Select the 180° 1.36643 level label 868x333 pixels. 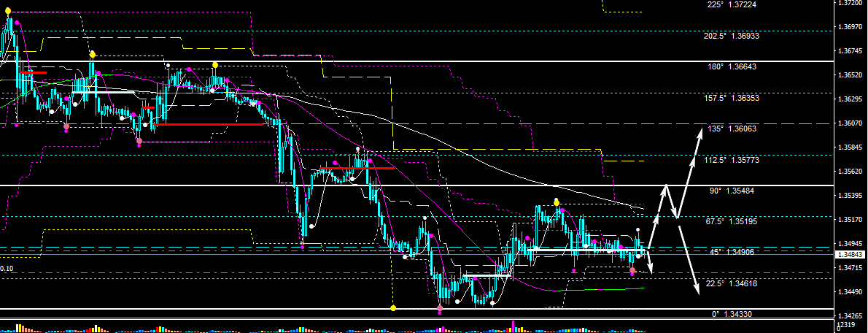732,66
